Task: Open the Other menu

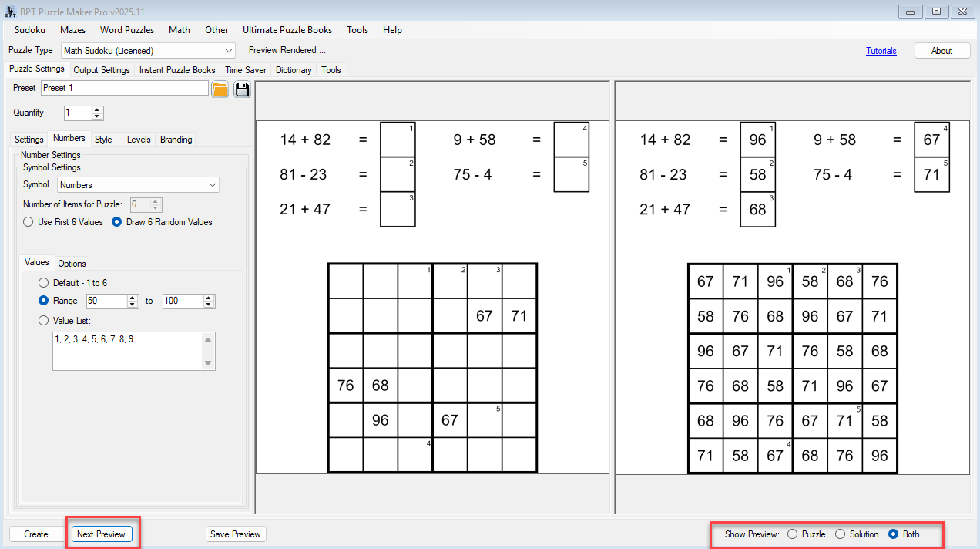Action: (216, 30)
